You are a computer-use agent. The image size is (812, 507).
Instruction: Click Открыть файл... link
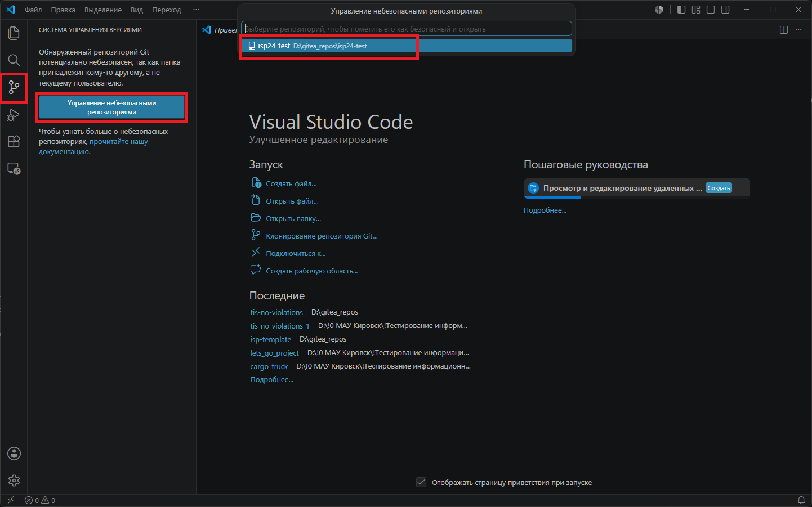(x=292, y=201)
